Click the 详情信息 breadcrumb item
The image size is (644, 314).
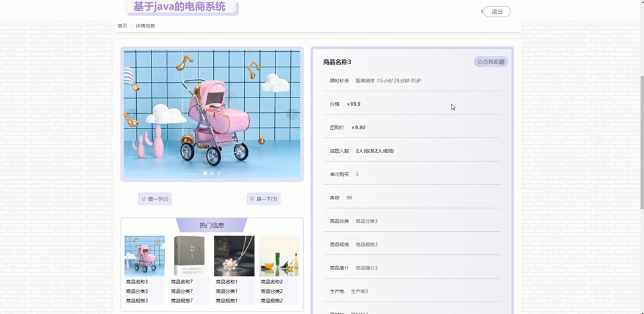(x=145, y=26)
